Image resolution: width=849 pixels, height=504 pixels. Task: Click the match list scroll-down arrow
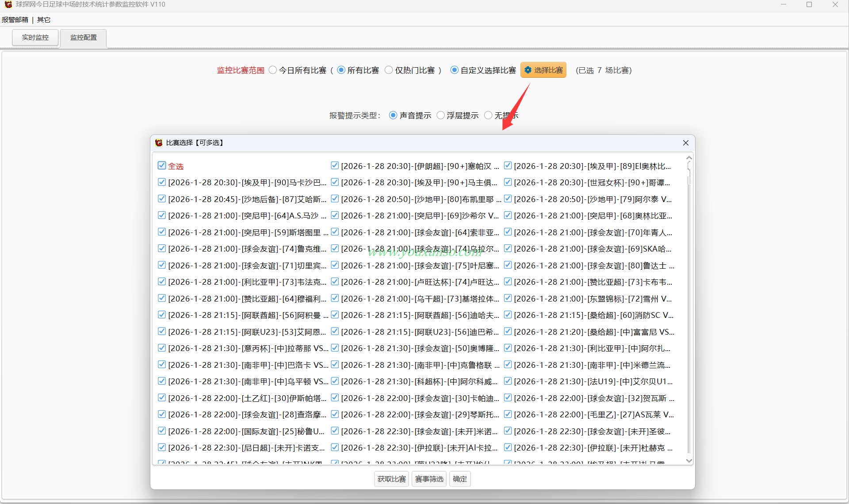[689, 461]
